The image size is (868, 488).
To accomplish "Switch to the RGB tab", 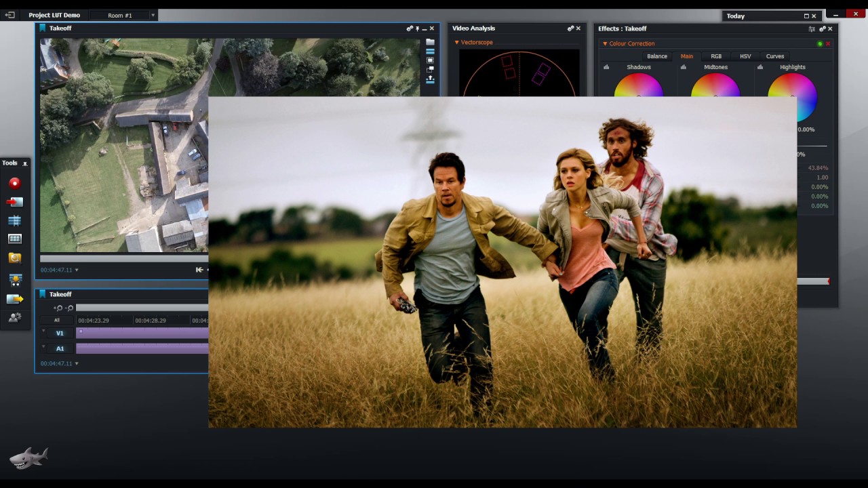I will (x=716, y=56).
